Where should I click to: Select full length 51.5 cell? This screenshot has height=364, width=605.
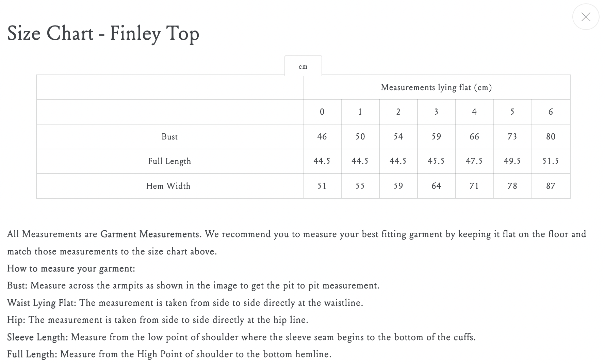tap(551, 161)
